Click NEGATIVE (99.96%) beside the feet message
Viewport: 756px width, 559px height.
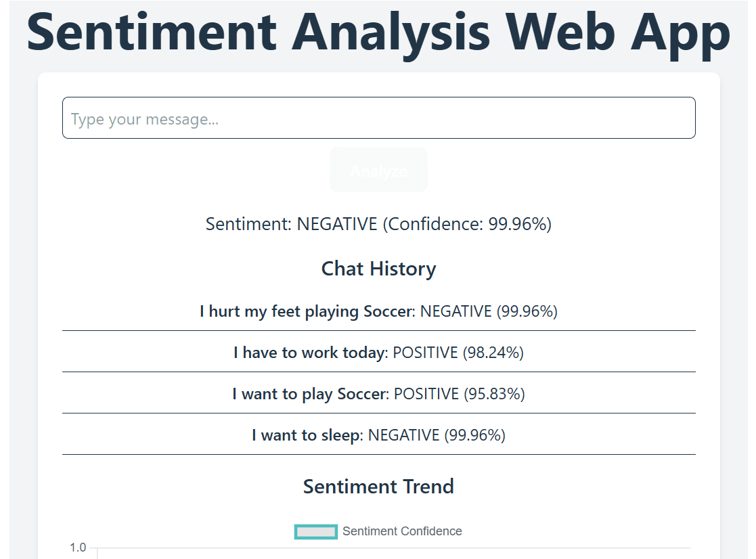click(x=489, y=311)
